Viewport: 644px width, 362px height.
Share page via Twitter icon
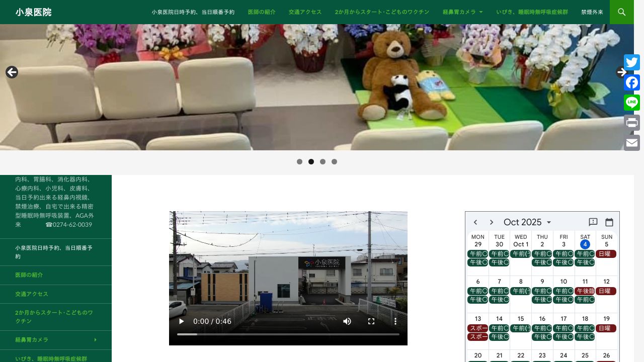tap(632, 62)
